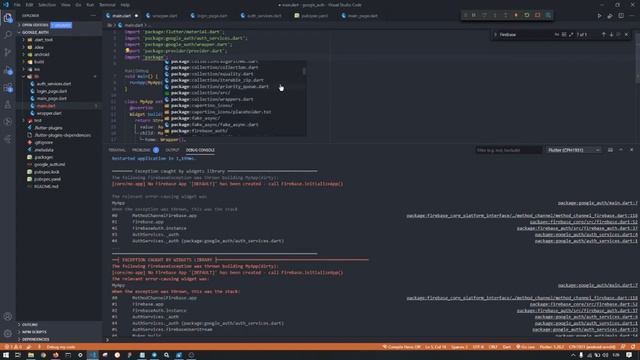
Task: Stop debugging with the red square icon
Action: click(x=537, y=15)
